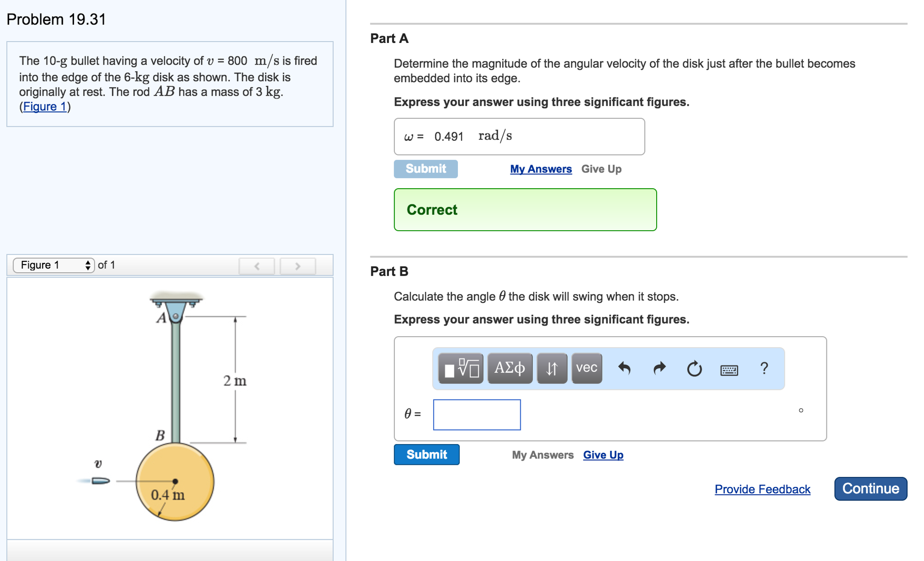Go to the previous figure arrow
Viewport: 924px width, 561px height.
[257, 266]
